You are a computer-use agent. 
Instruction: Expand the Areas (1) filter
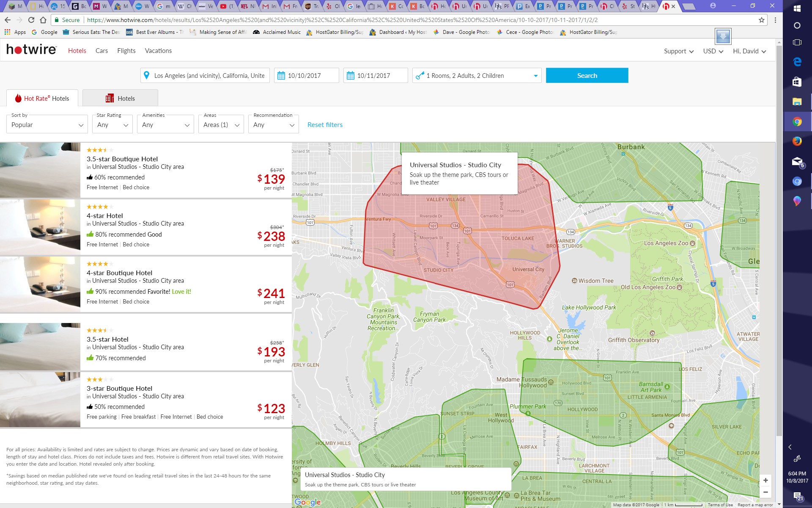click(221, 124)
